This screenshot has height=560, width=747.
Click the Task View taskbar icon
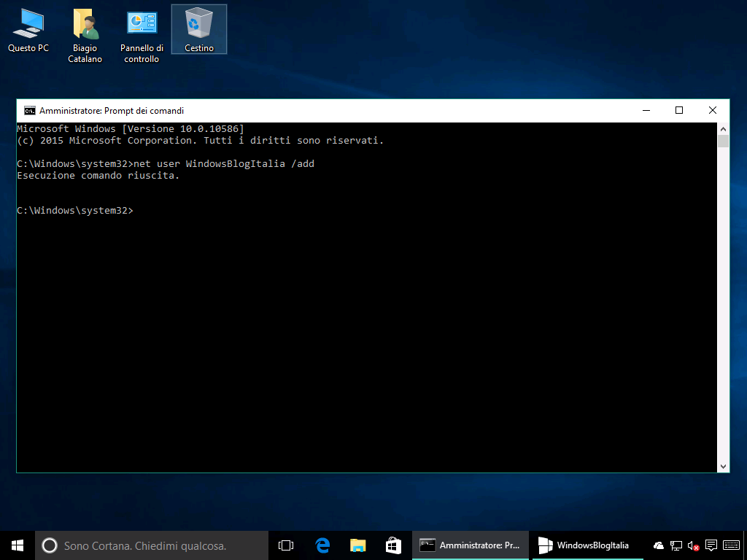pyautogui.click(x=286, y=545)
